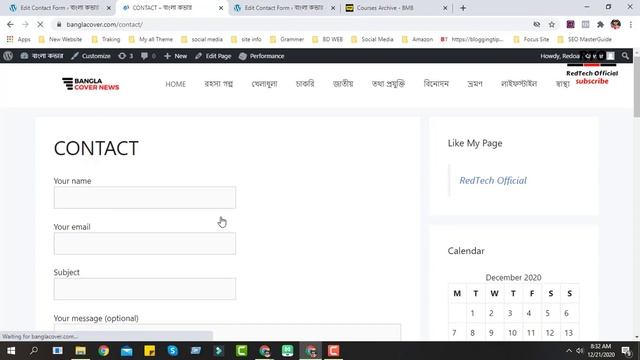The width and height of the screenshot is (640, 360).
Task: Click the WordPress logo in the admin bar
Action: [x=8, y=56]
